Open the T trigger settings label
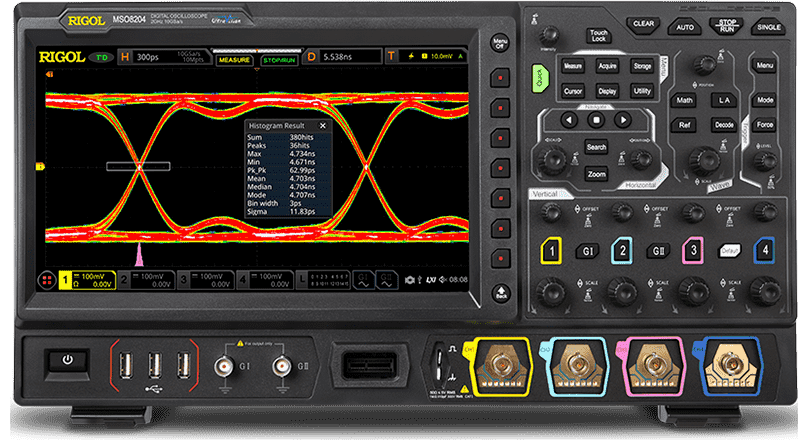 [391, 59]
